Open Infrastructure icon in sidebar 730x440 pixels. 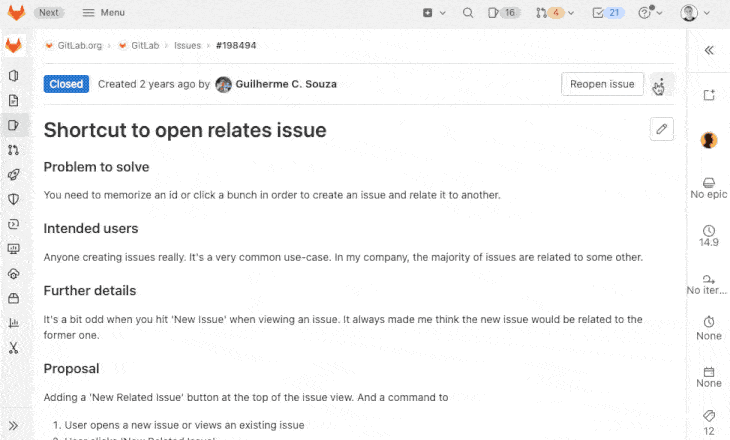[x=14, y=274]
